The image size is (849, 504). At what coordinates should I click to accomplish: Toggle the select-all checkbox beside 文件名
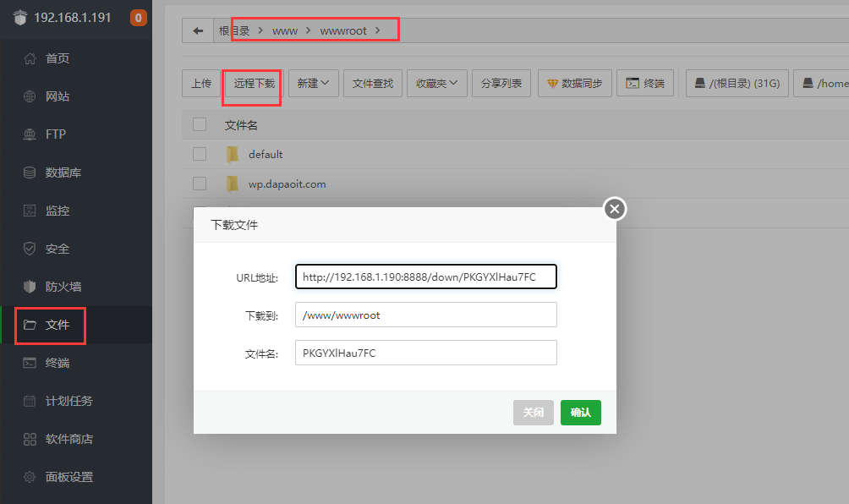(200, 124)
